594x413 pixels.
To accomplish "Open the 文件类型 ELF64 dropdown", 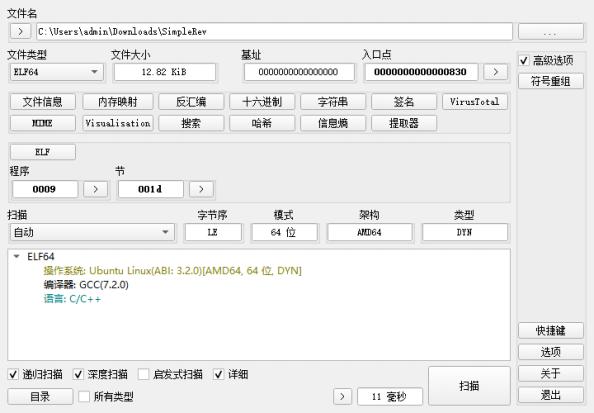I will [56, 72].
